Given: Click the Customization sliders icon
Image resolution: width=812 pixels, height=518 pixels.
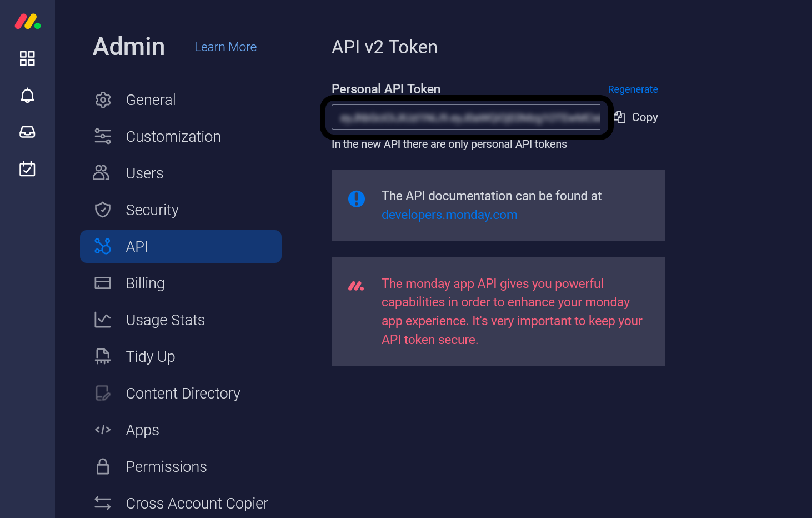Looking at the screenshot, I should click(103, 137).
